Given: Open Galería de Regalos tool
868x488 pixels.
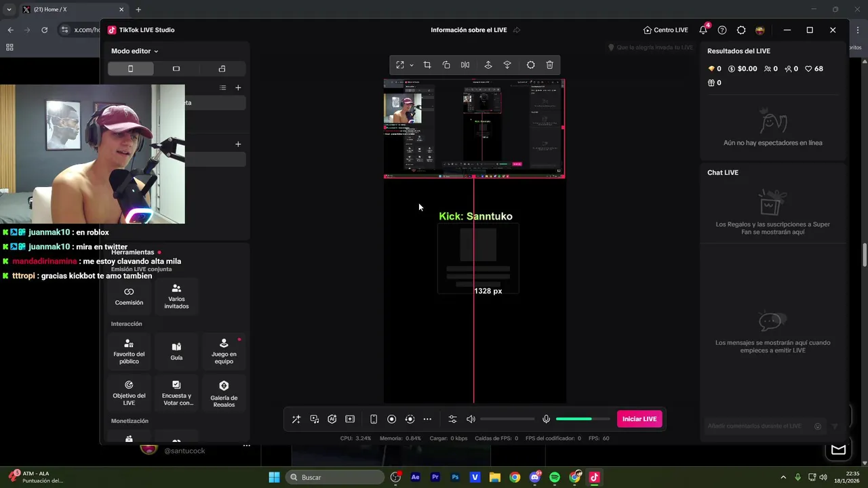Looking at the screenshot, I should tap(224, 393).
